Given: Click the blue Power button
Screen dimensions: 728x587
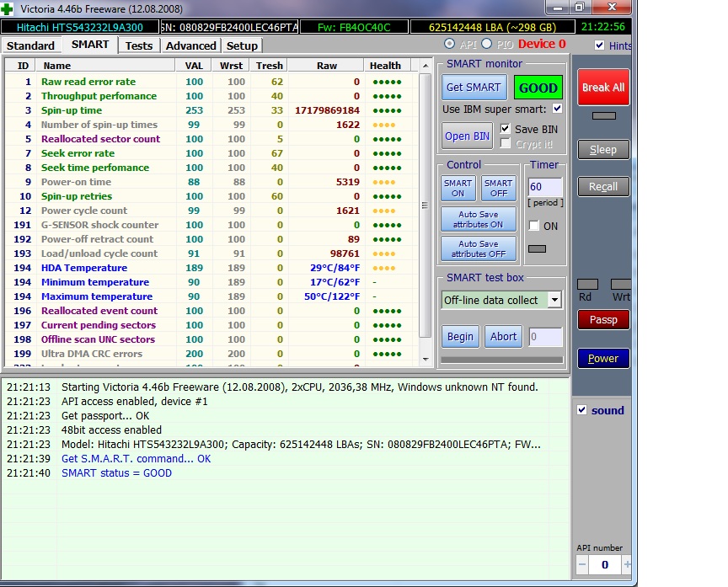Looking at the screenshot, I should (x=602, y=358).
